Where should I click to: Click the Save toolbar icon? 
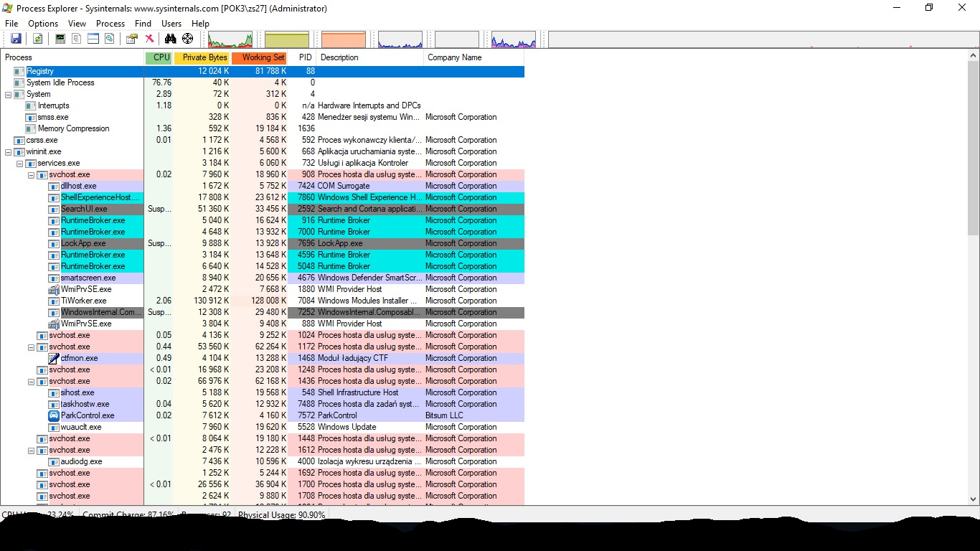point(16,39)
